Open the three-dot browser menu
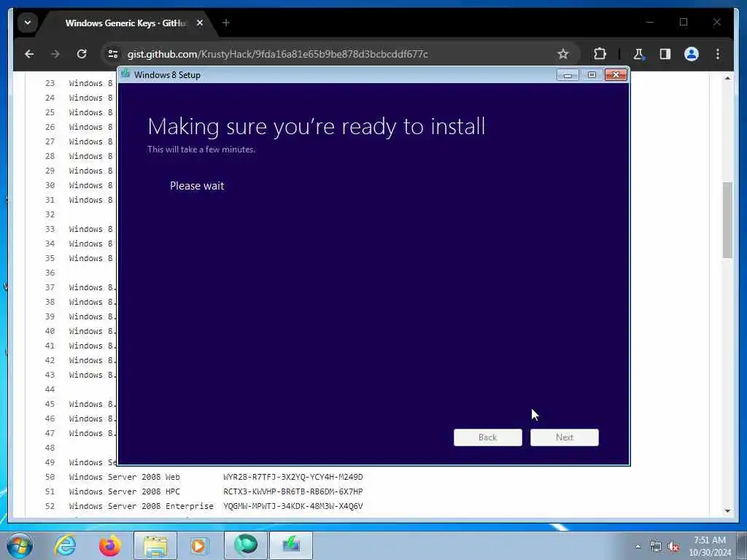747x560 pixels. pos(718,54)
